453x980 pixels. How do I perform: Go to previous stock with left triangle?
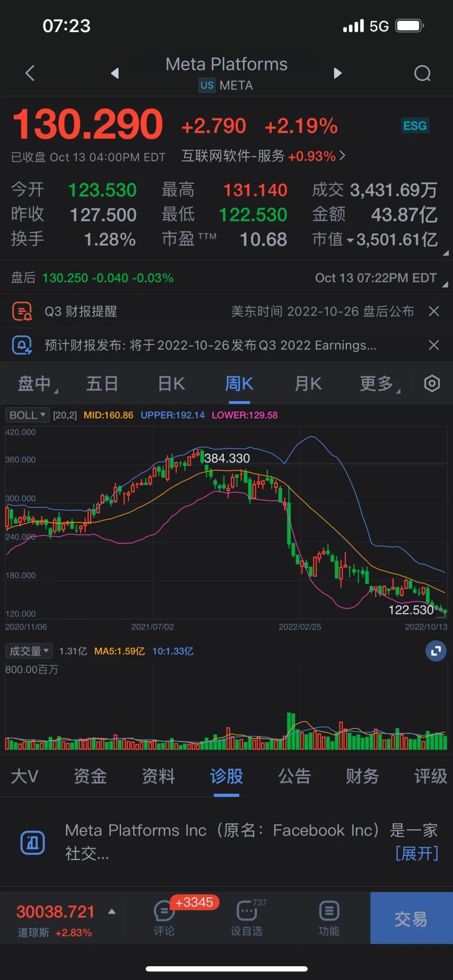click(115, 73)
